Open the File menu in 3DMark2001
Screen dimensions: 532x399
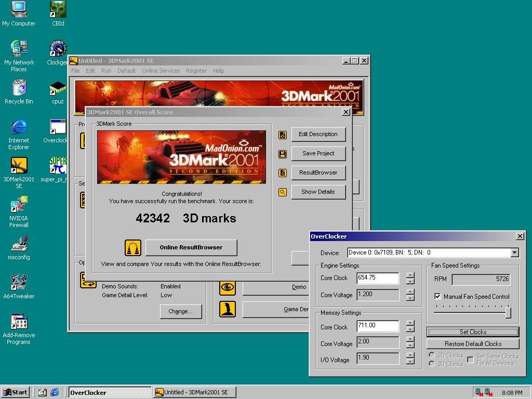[75, 71]
